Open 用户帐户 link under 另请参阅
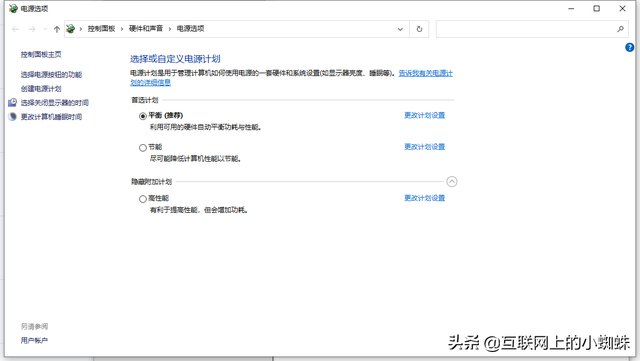The height and width of the screenshot is (361, 640). click(x=34, y=340)
